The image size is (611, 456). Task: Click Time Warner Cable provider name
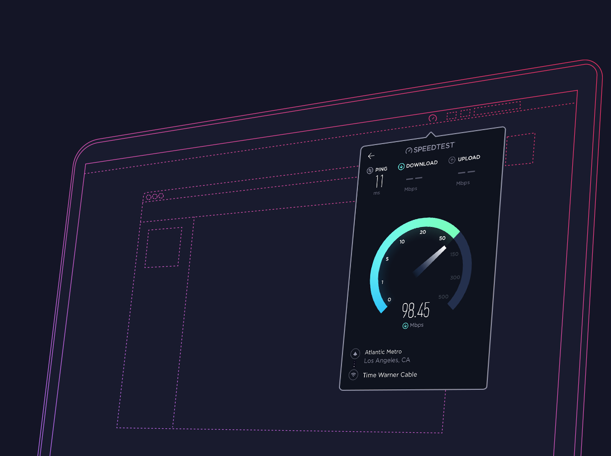[x=390, y=375]
